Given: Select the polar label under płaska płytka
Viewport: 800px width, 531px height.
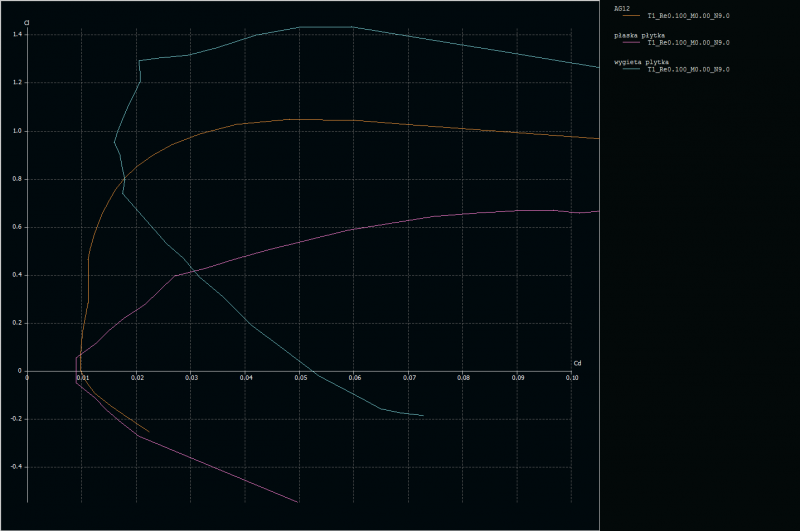Looking at the screenshot, I should point(688,43).
